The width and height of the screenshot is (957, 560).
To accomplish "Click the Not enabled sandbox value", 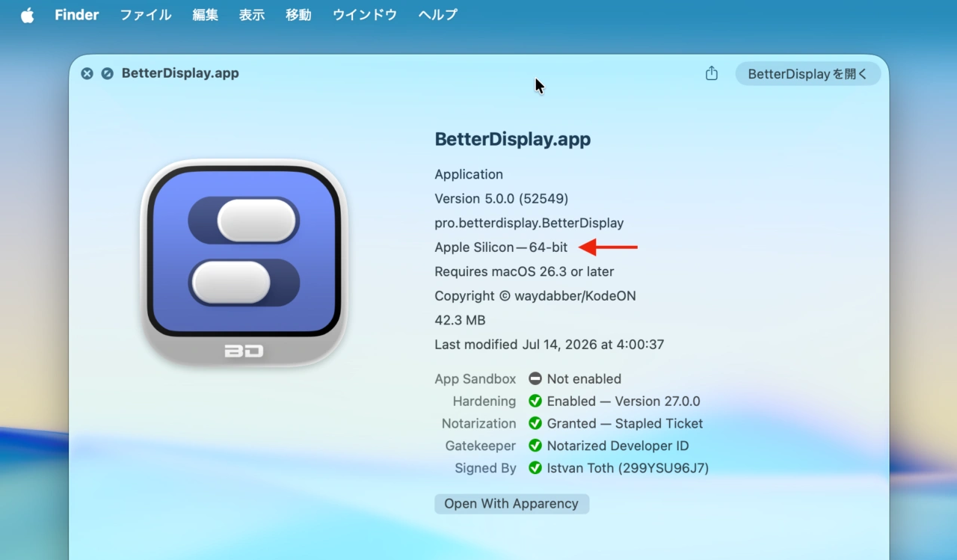I will pos(584,379).
